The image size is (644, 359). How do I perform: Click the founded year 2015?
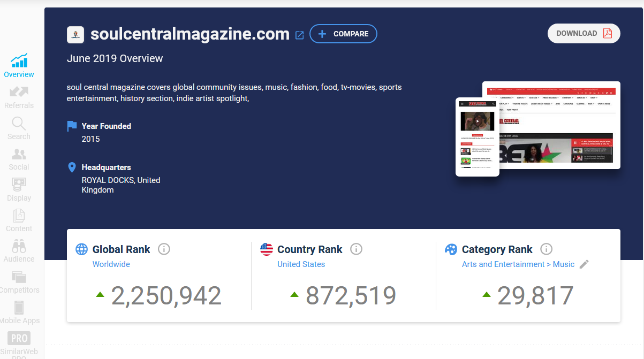point(90,139)
